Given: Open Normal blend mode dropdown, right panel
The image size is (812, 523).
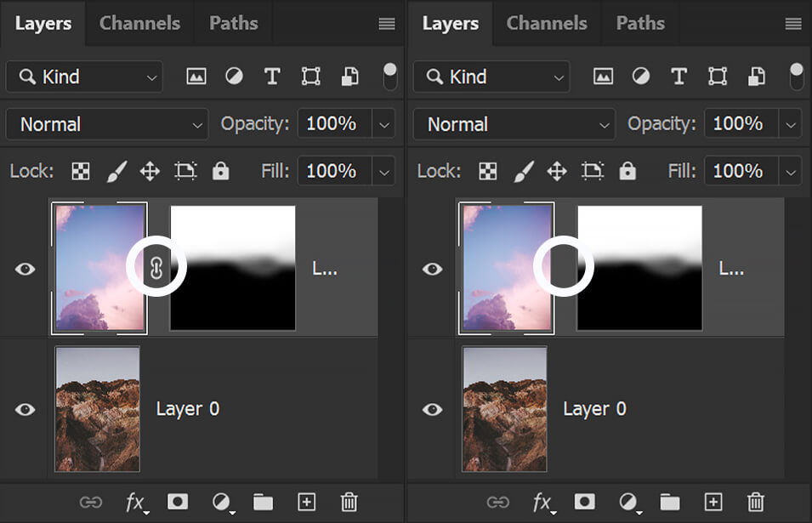Looking at the screenshot, I should 514,124.
